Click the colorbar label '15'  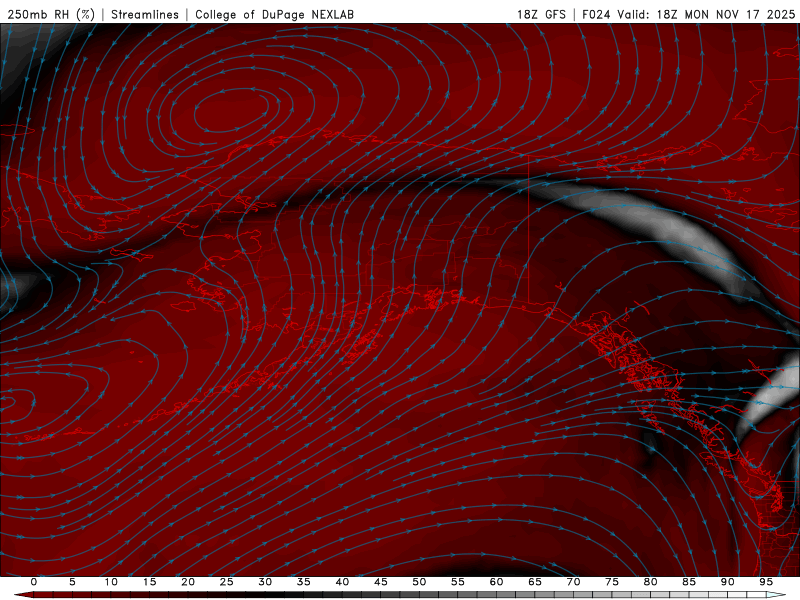pos(149,582)
